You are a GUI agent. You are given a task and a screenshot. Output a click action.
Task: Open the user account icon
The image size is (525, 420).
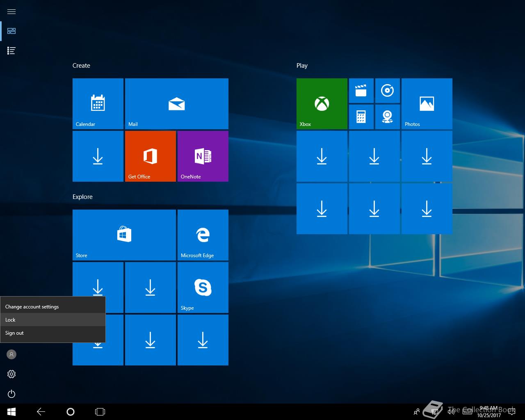click(11, 354)
